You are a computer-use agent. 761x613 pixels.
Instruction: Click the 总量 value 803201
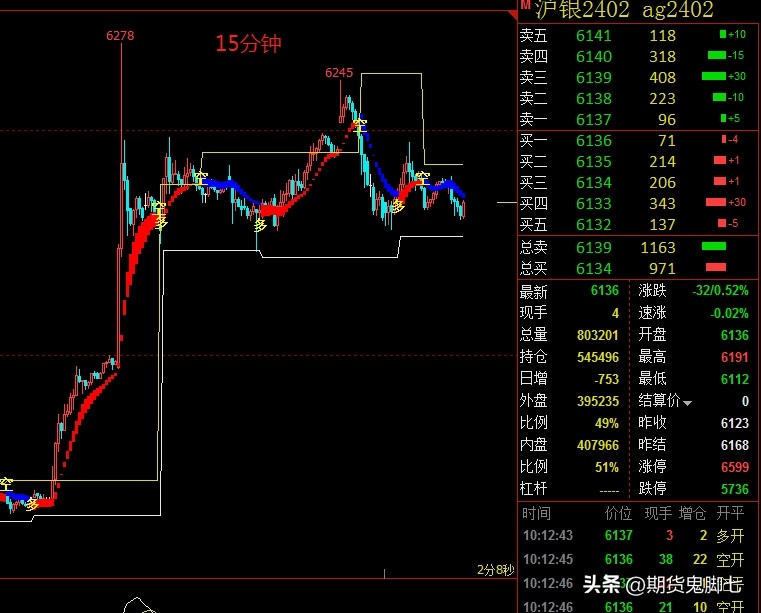[598, 335]
